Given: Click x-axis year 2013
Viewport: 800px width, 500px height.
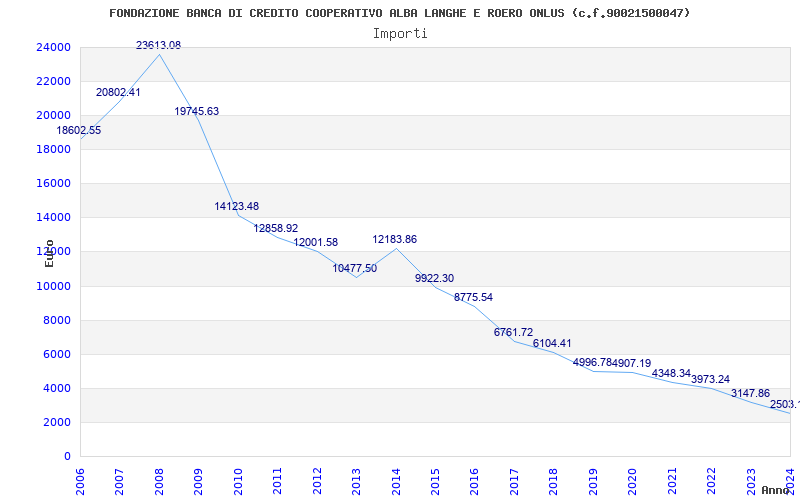Looking at the screenshot, I should pyautogui.click(x=356, y=482).
